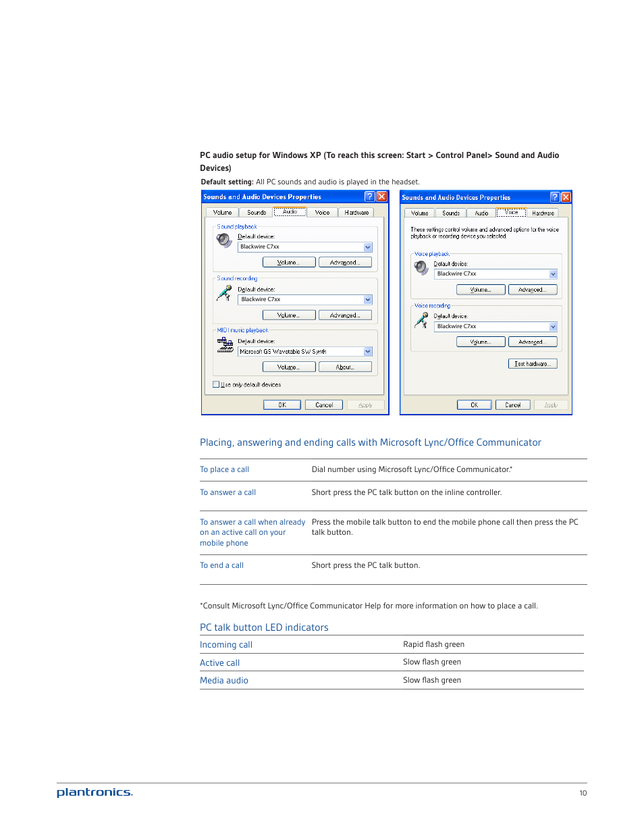The height and width of the screenshot is (834, 644).
Task: Switch to Sounds tab in left dialog
Action: pos(257,213)
